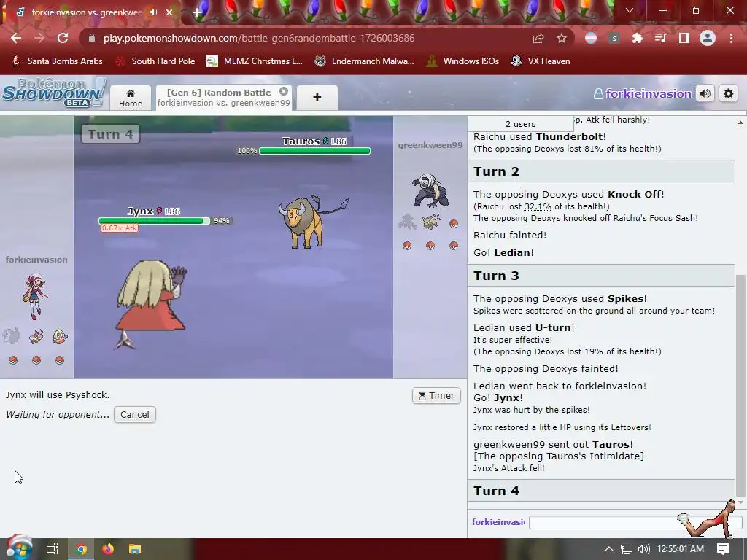Open File Explorer from taskbar
The image size is (747, 560).
coord(135,549)
